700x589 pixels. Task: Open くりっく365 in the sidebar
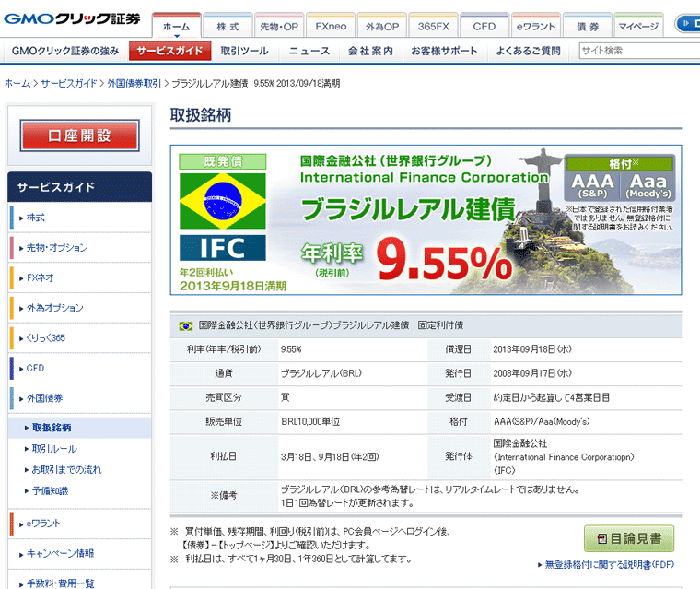point(46,338)
